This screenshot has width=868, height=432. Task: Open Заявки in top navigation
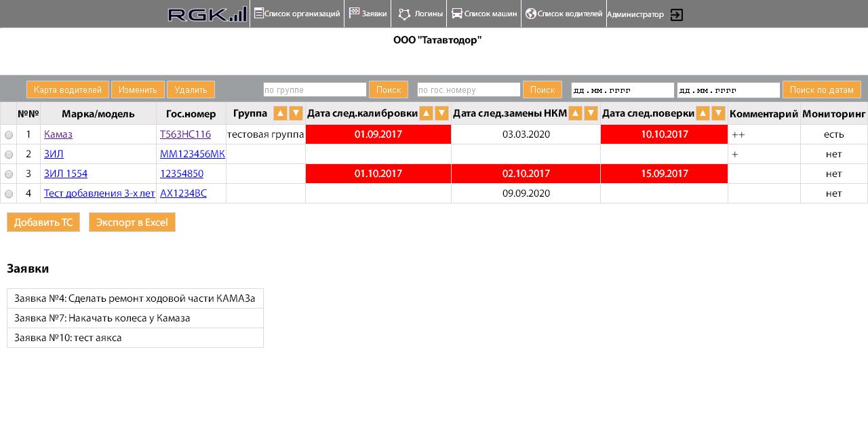368,14
